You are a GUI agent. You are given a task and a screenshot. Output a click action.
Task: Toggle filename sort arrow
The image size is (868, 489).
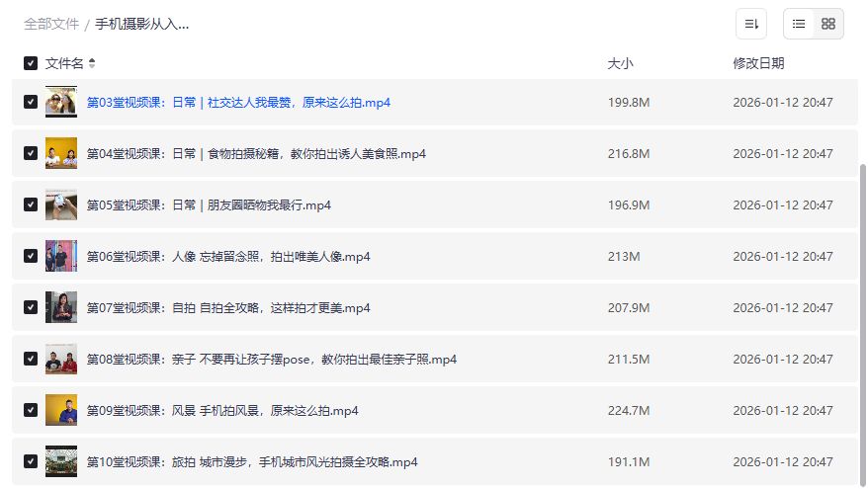click(x=92, y=63)
